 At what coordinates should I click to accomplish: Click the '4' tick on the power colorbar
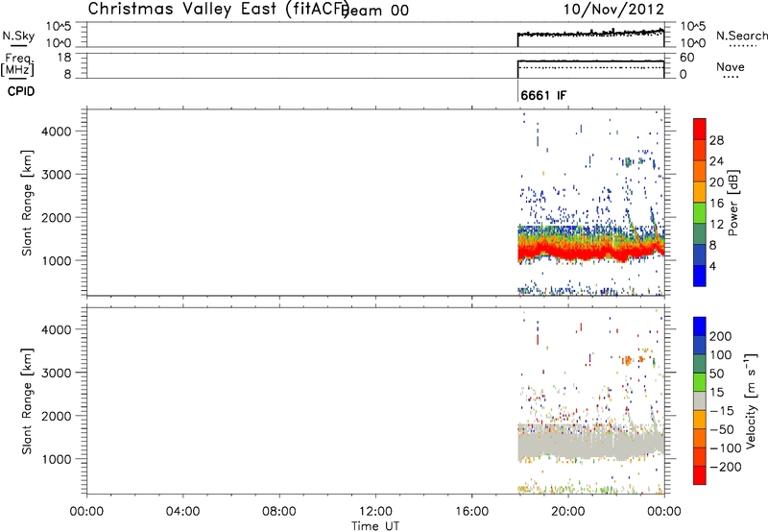[713, 266]
